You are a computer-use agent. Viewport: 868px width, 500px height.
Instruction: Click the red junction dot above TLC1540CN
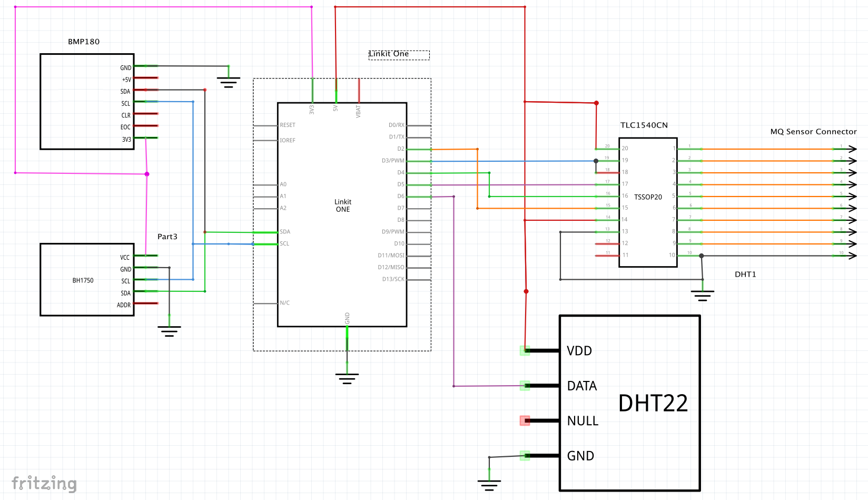[596, 103]
